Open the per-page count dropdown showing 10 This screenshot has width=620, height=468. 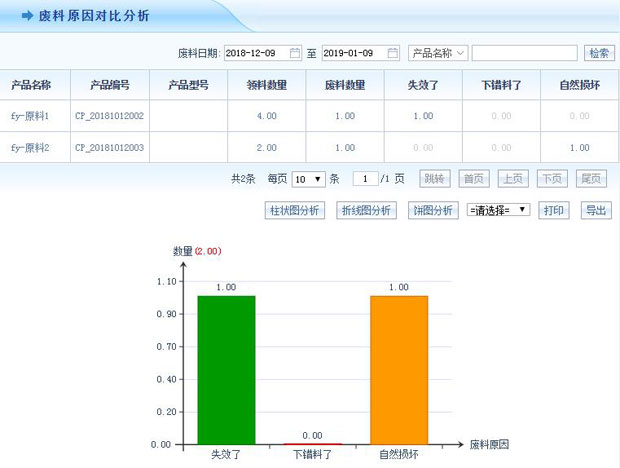coord(308,179)
